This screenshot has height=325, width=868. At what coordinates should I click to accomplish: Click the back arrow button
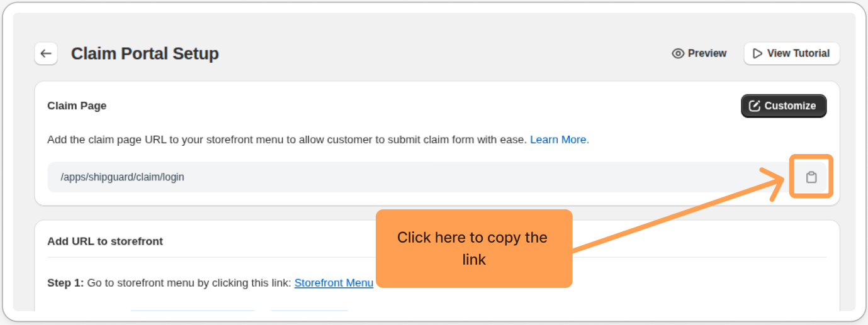46,53
